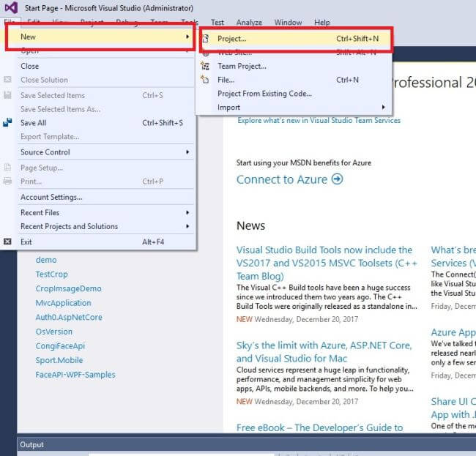The height and width of the screenshot is (456, 476).
Task: Click the Close Solution icon
Action: click(x=7, y=80)
